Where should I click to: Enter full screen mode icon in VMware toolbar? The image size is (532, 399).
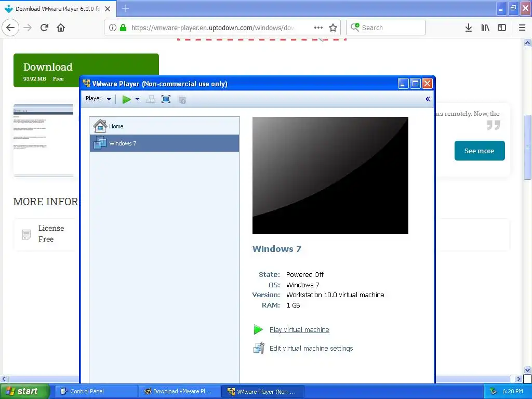point(166,99)
